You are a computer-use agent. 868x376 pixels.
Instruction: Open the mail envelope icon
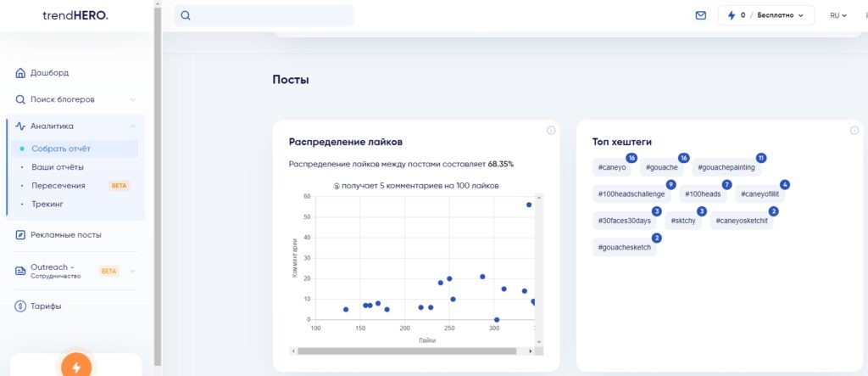point(701,15)
